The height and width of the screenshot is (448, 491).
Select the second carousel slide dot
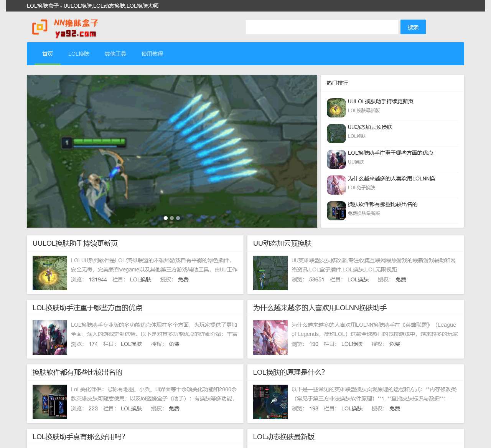click(x=172, y=218)
